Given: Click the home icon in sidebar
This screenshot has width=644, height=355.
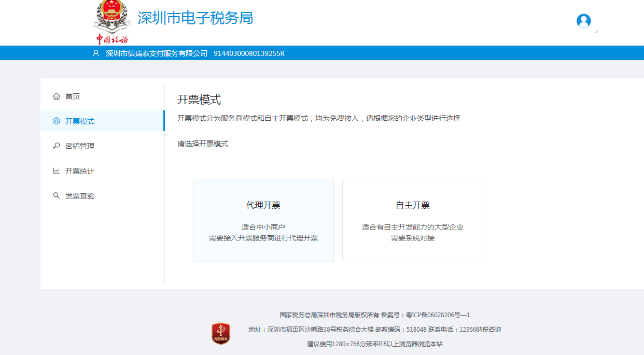Looking at the screenshot, I should [x=57, y=96].
